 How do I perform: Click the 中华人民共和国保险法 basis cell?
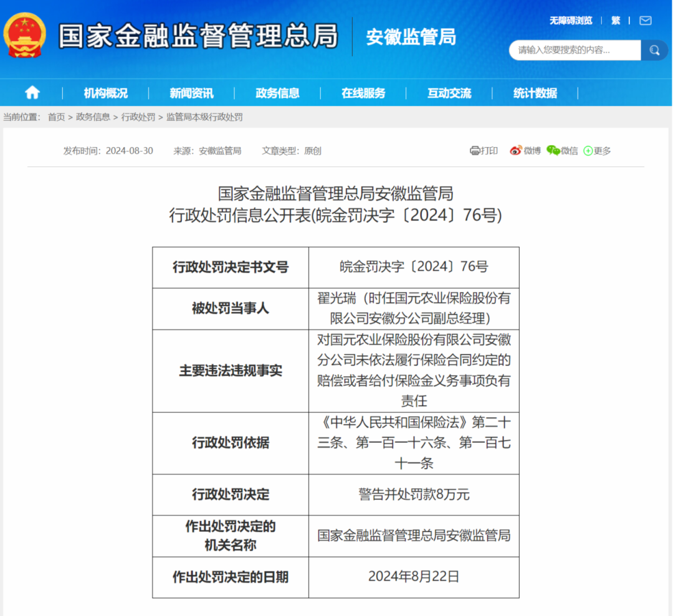pos(414,443)
